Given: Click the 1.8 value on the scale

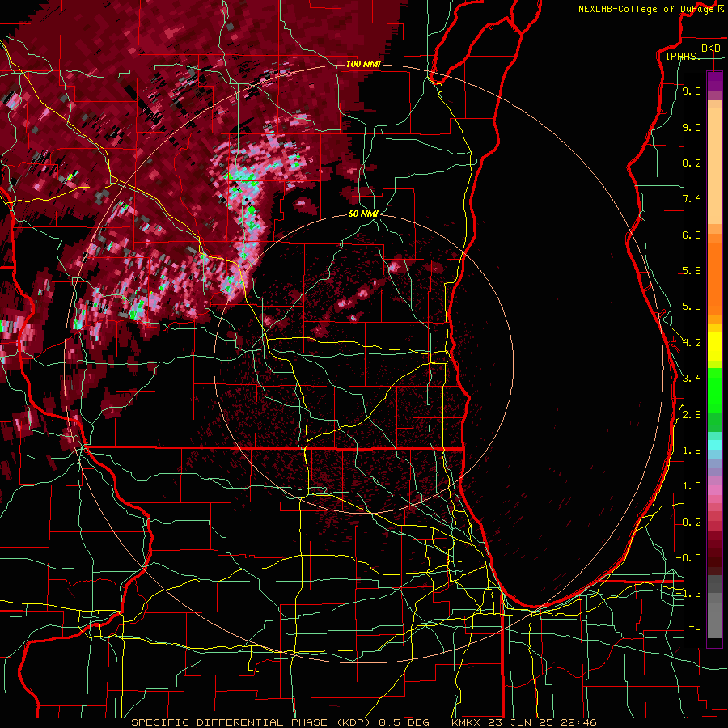Looking at the screenshot, I should point(692,451).
